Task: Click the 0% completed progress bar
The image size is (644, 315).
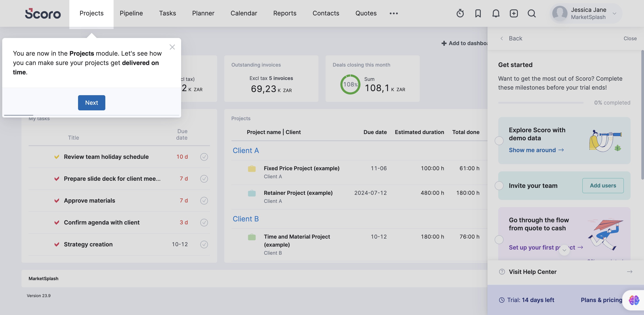Action: click(540, 103)
